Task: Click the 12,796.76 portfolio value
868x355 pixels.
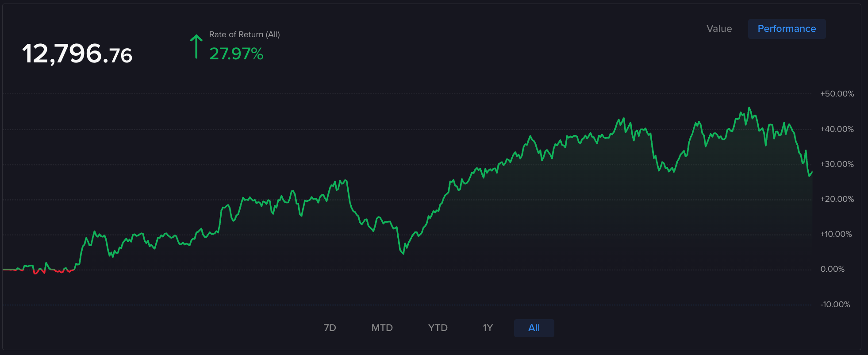Action: pos(77,54)
